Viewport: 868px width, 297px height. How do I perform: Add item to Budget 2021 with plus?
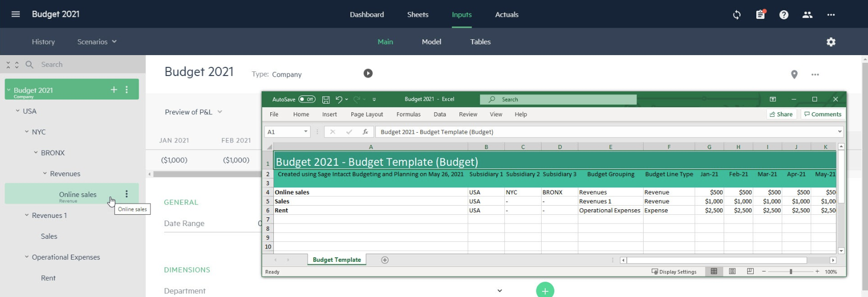coord(114,89)
